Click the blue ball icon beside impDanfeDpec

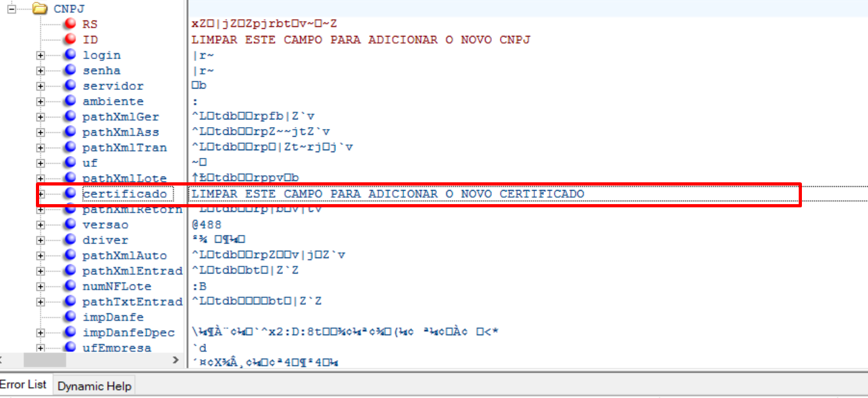pyautogui.click(x=70, y=333)
